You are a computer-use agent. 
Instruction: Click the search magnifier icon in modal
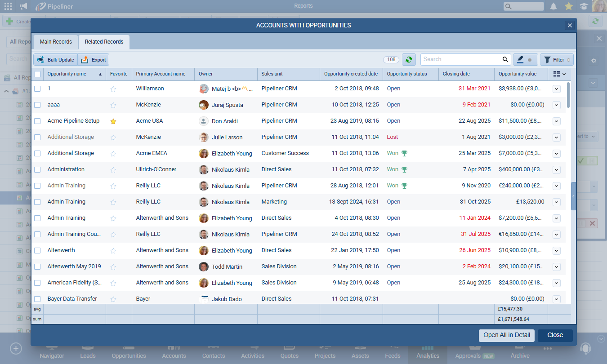coord(505,59)
